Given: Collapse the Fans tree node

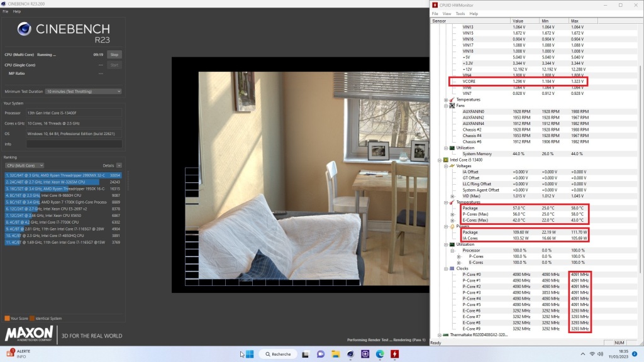Looking at the screenshot, I should pos(446,106).
